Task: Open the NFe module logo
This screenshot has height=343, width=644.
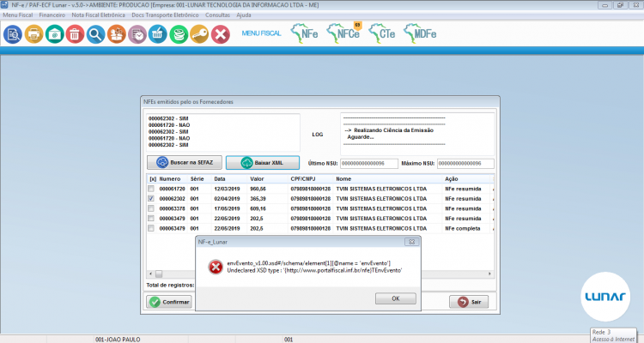Action: coord(304,33)
